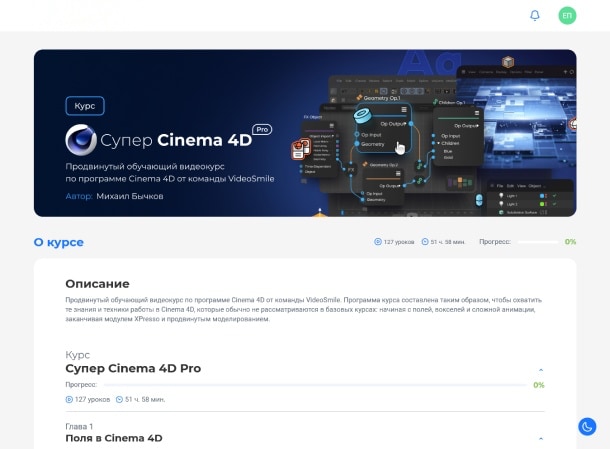This screenshot has height=449, width=610.
Task: Expand the Поля в Cinema 4D chapter arrow
Action: (x=541, y=439)
